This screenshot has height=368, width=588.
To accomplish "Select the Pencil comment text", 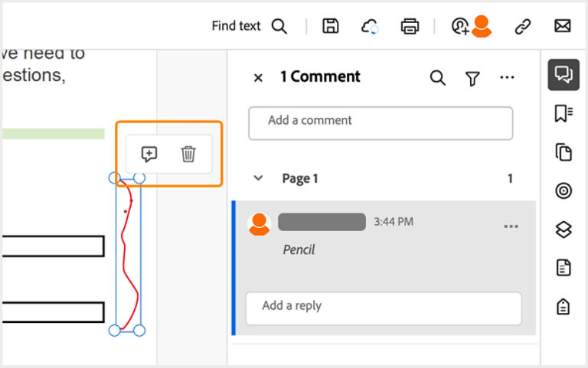I will (299, 249).
